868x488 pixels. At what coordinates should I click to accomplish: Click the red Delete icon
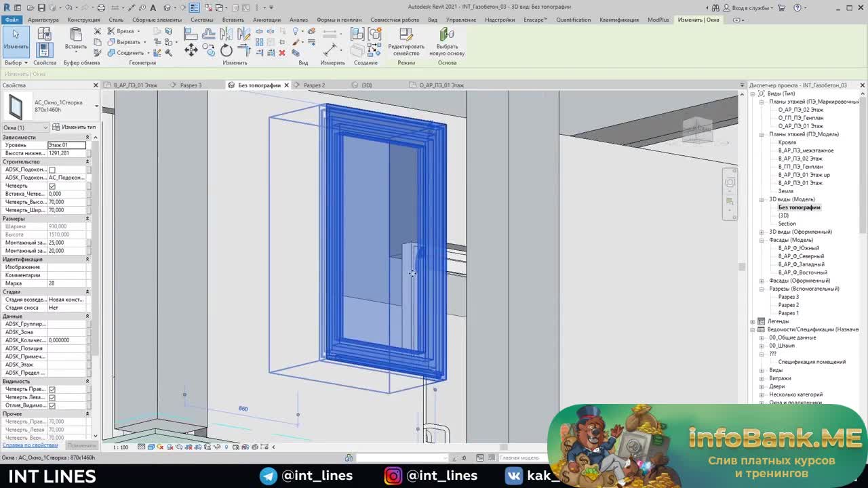point(282,53)
